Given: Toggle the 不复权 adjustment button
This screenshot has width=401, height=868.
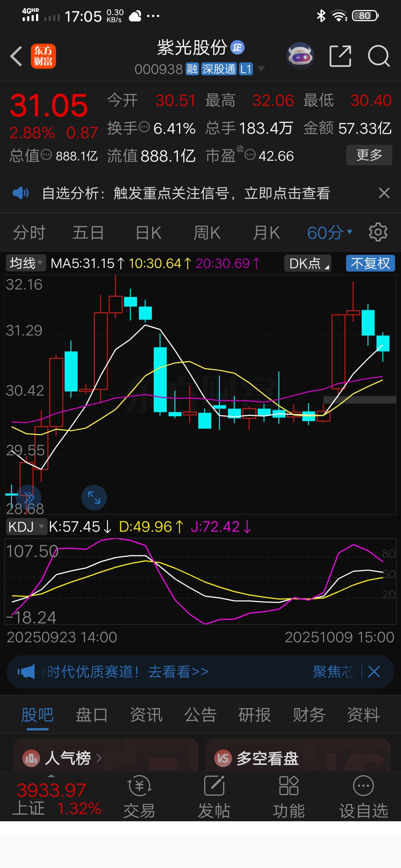Looking at the screenshot, I should point(370,263).
